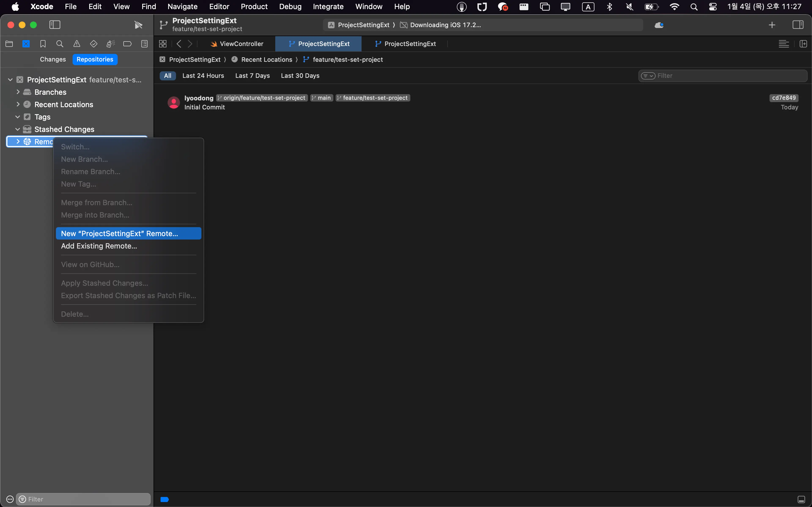Click the Last 7 Days filter tab
Screen dimensions: 812x507
tap(252, 75)
